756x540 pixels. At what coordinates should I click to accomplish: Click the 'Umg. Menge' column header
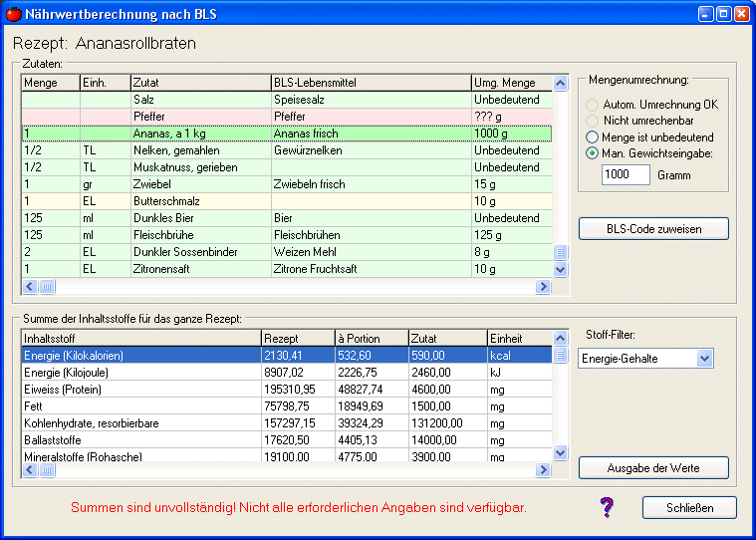tap(512, 83)
